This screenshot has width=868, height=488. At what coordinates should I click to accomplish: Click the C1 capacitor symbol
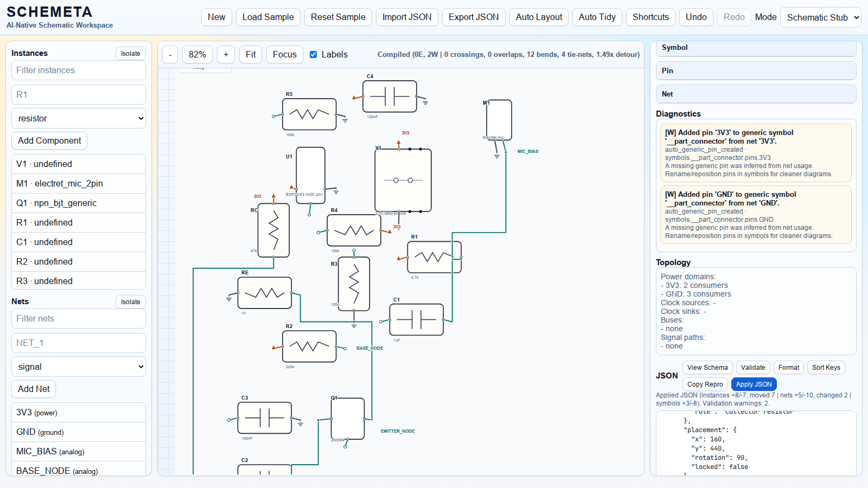[416, 319]
